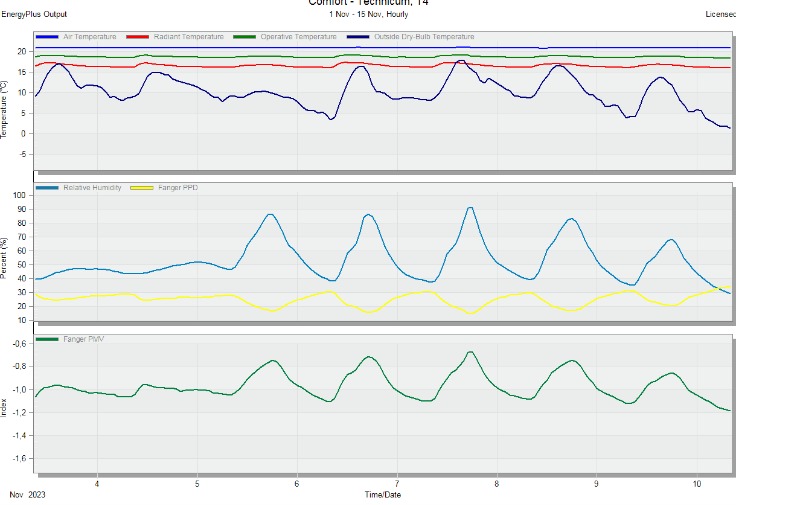The width and height of the screenshot is (800, 505).
Task: Select the Fanger PPD legend label
Action: click(x=178, y=188)
